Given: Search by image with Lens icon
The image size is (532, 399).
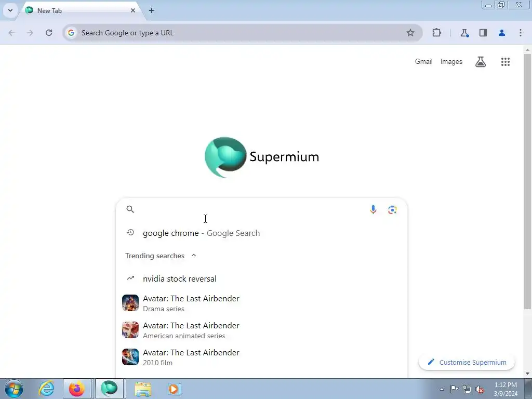Looking at the screenshot, I should point(392,210).
